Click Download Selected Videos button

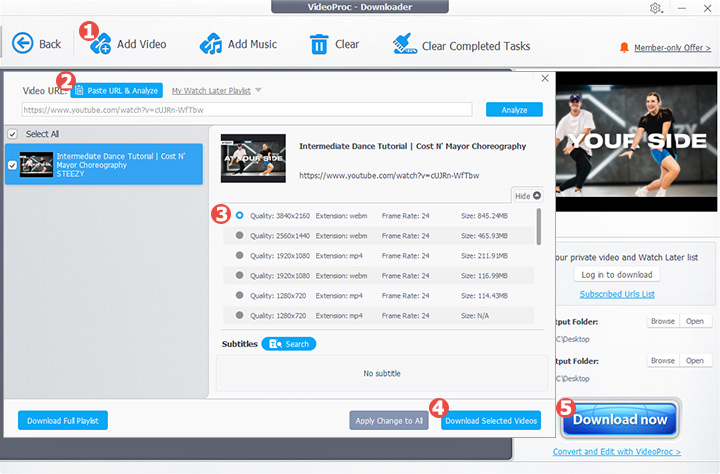[x=490, y=421]
